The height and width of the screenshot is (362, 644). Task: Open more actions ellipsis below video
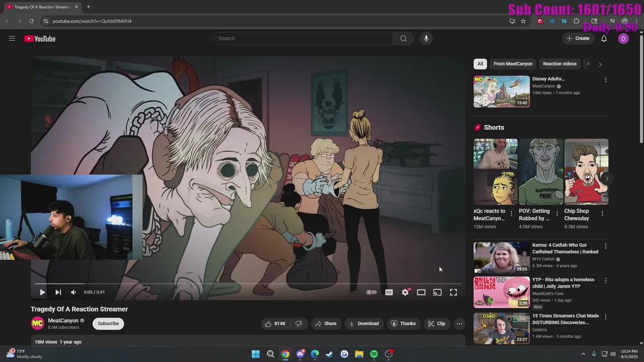(459, 324)
